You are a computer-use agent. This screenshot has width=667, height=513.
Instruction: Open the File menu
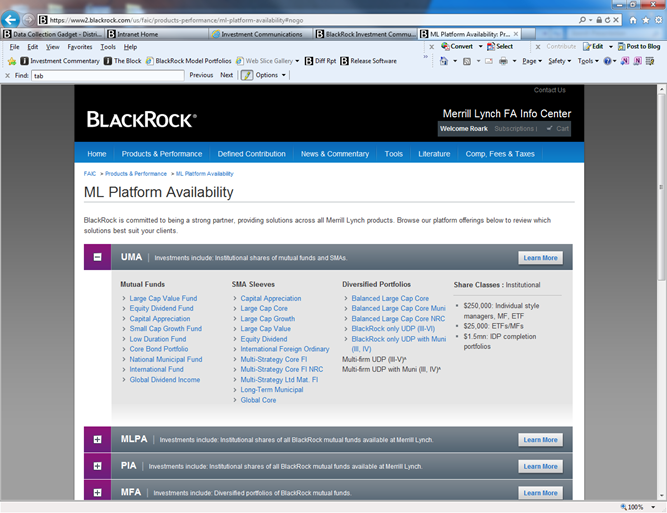pos(14,47)
